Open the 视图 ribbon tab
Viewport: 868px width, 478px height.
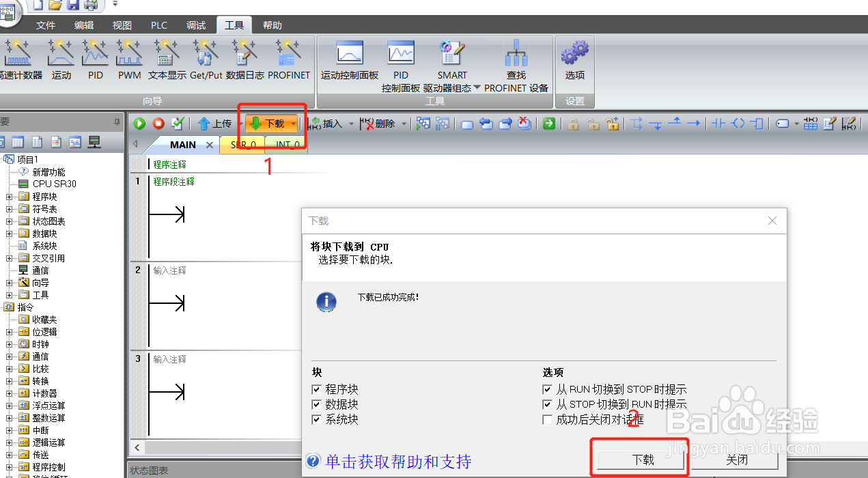tap(122, 25)
